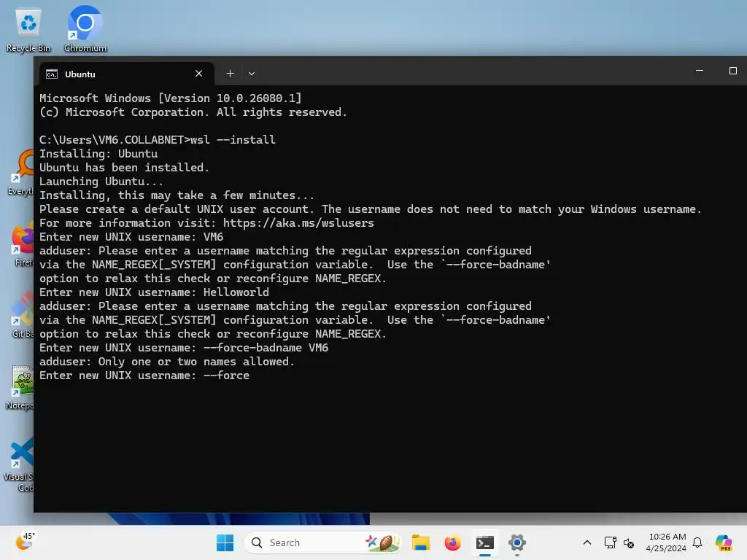Click the 'Microsoft Windows [Version 10.0.26080.1]' line
The height and width of the screenshot is (560, 747).
[171, 98]
